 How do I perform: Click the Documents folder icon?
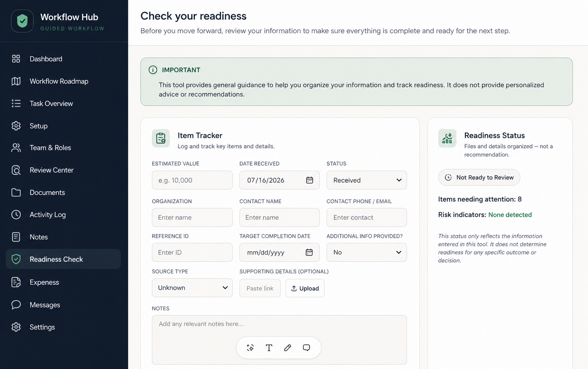16,192
